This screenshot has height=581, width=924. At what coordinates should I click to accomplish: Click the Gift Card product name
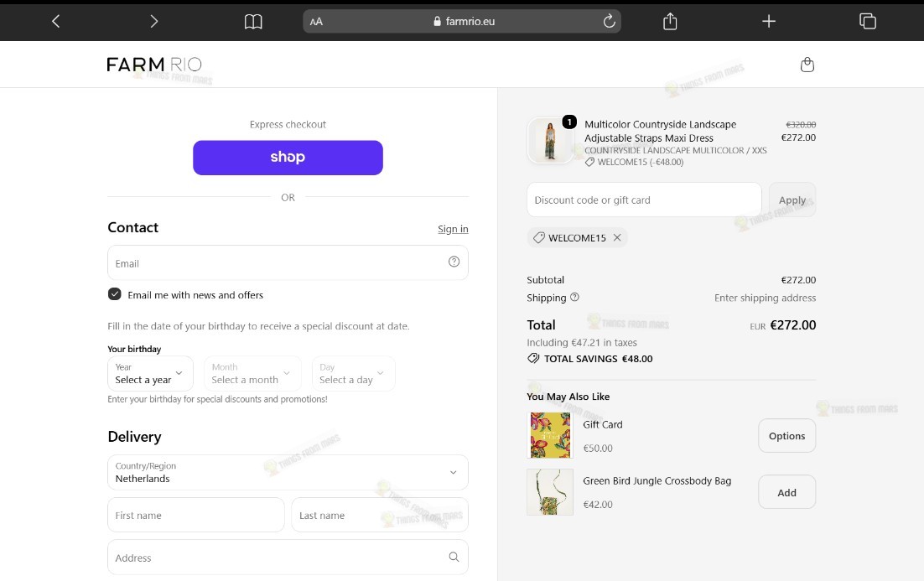tap(602, 424)
